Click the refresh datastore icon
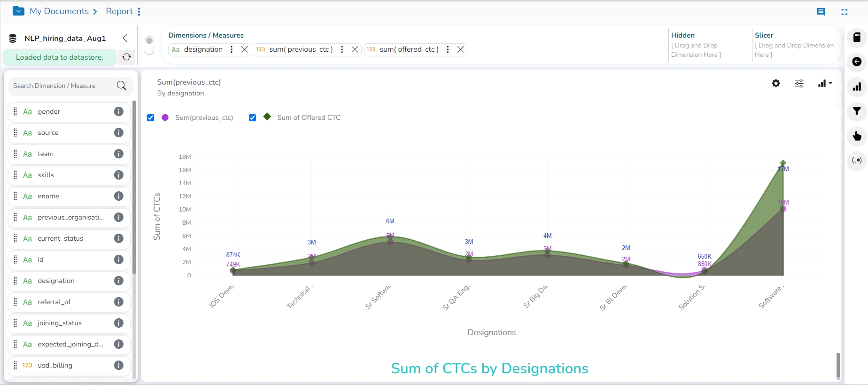This screenshot has height=385, width=868. [x=126, y=57]
